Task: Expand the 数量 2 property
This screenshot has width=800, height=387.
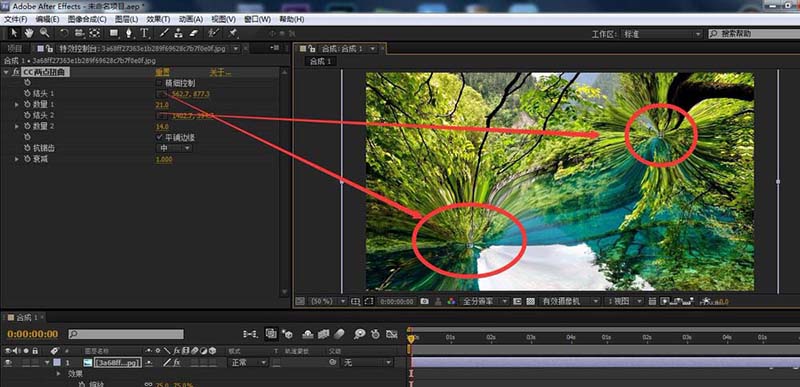Action: [x=17, y=126]
